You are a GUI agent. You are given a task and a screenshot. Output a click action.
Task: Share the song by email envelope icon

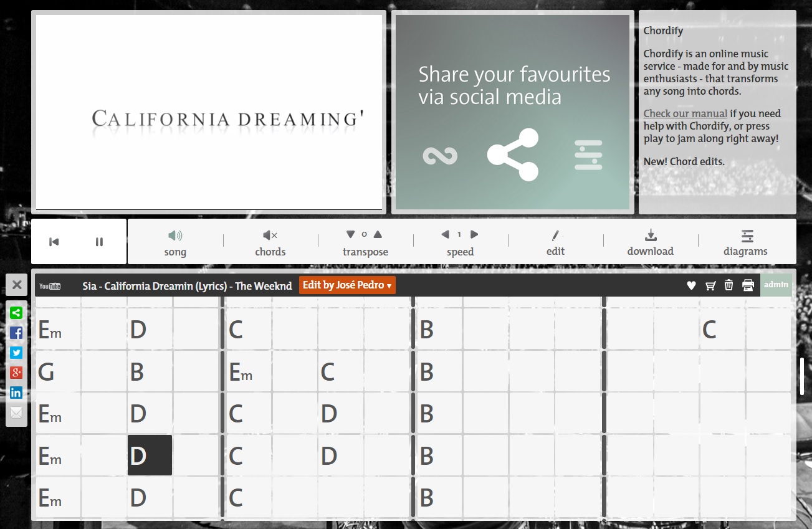[x=16, y=412]
